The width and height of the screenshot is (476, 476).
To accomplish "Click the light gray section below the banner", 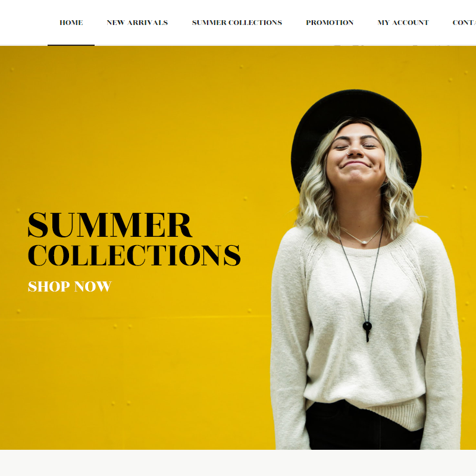I will tap(238, 463).
